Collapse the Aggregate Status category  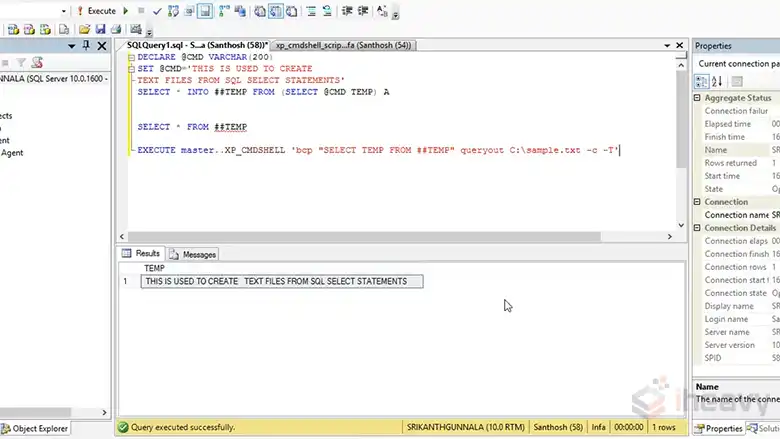(697, 98)
